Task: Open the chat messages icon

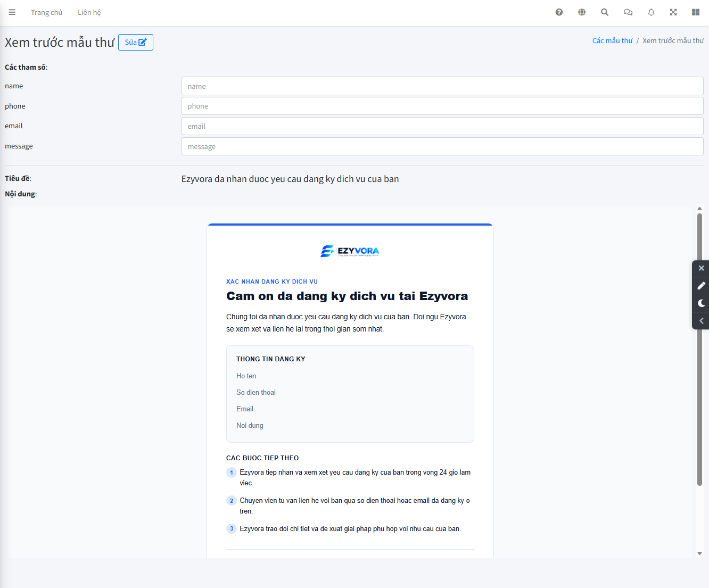Action: (628, 12)
